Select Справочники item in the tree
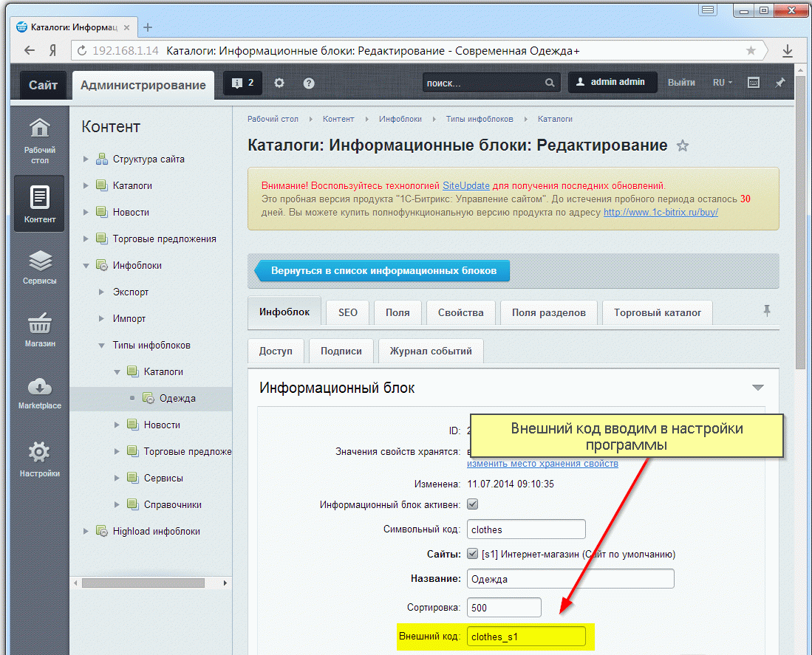 (172, 504)
